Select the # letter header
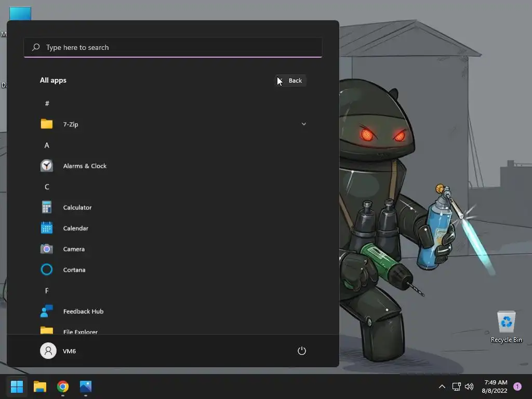This screenshot has height=399, width=532. [47, 103]
